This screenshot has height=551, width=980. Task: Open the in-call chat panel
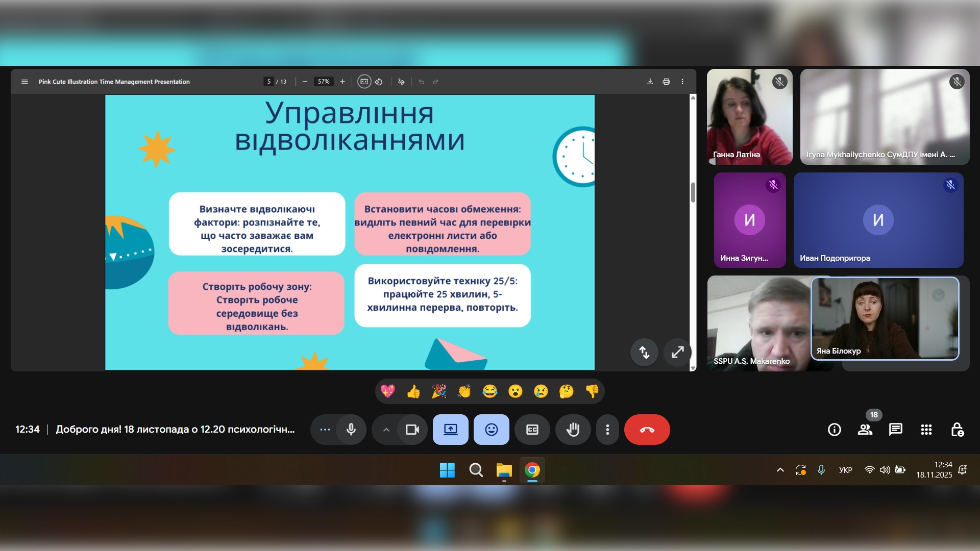click(895, 430)
